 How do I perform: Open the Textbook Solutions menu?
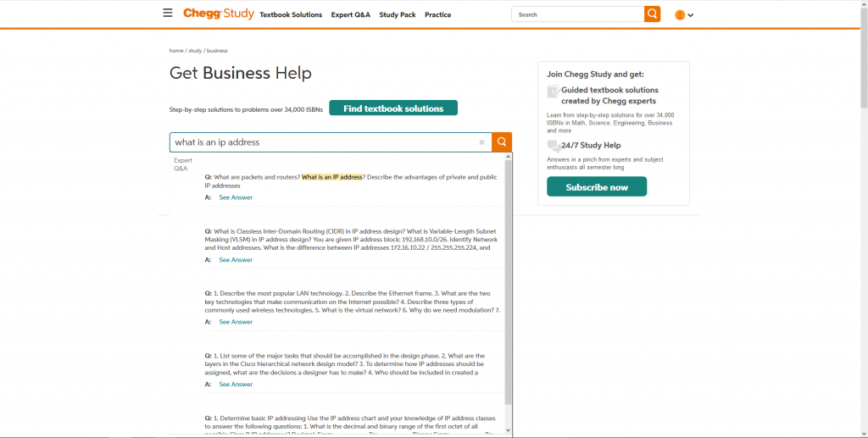pyautogui.click(x=291, y=14)
